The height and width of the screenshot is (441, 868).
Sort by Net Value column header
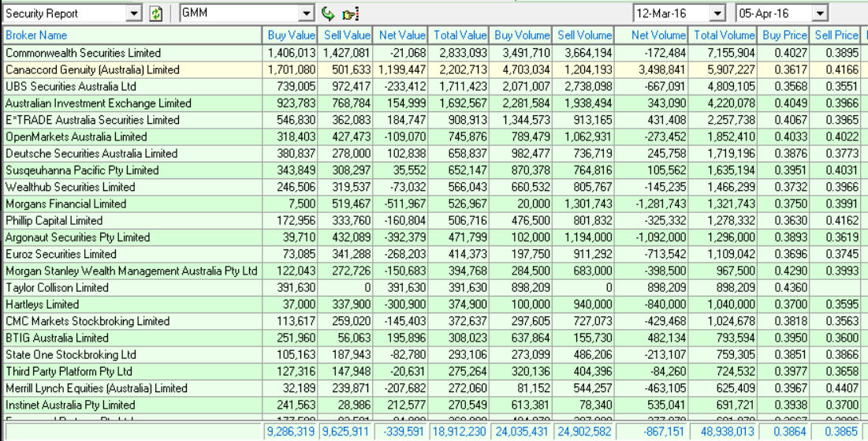(400, 36)
